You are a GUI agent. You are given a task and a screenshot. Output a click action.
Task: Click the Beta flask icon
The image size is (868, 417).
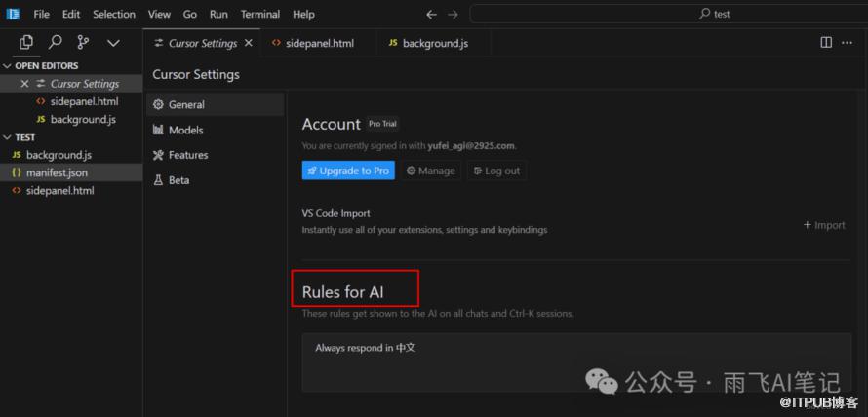point(158,180)
